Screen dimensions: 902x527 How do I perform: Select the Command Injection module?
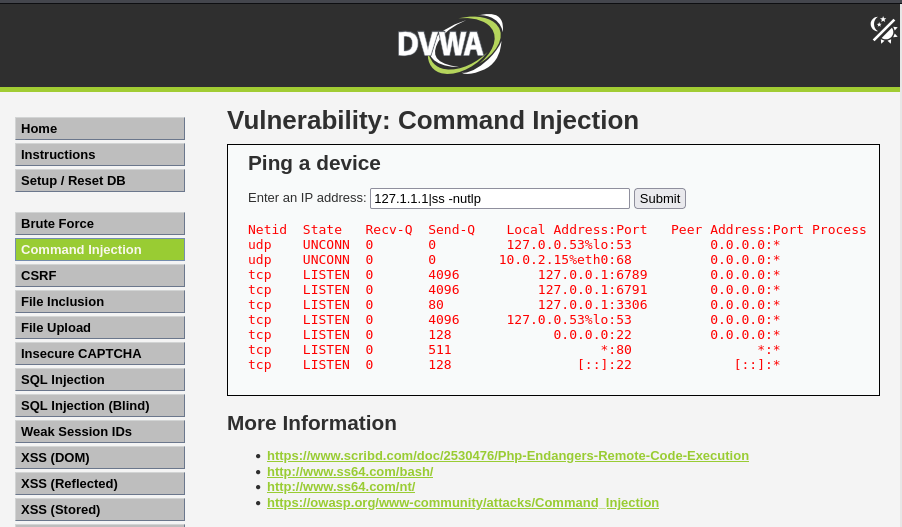(x=100, y=250)
